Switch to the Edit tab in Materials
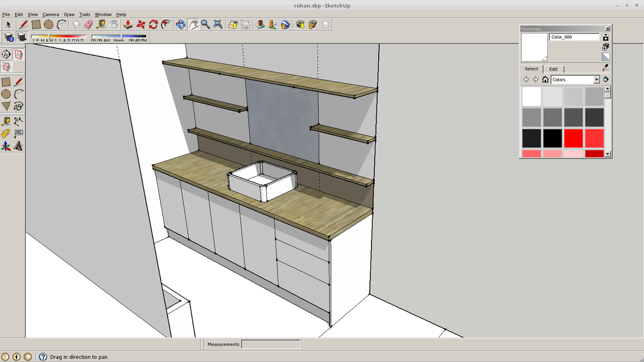The width and height of the screenshot is (644, 362). 554,69
